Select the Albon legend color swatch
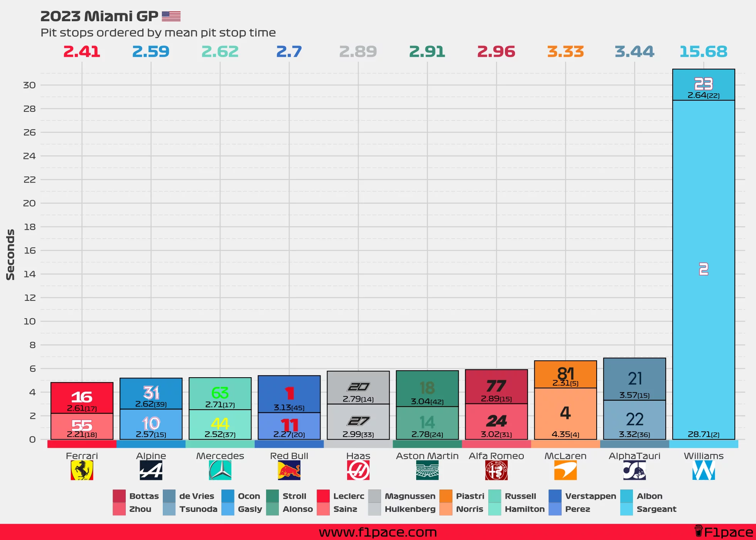The width and height of the screenshot is (756, 540). 627,496
